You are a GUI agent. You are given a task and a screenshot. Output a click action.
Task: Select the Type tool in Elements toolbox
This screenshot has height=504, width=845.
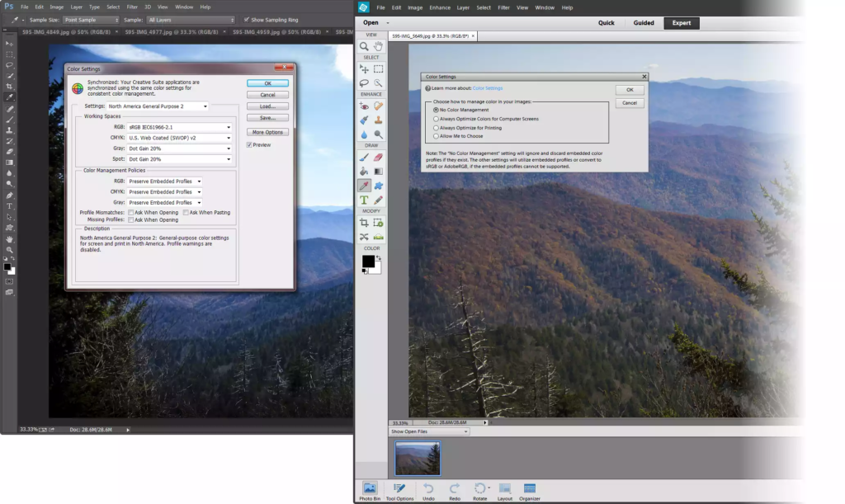[364, 200]
